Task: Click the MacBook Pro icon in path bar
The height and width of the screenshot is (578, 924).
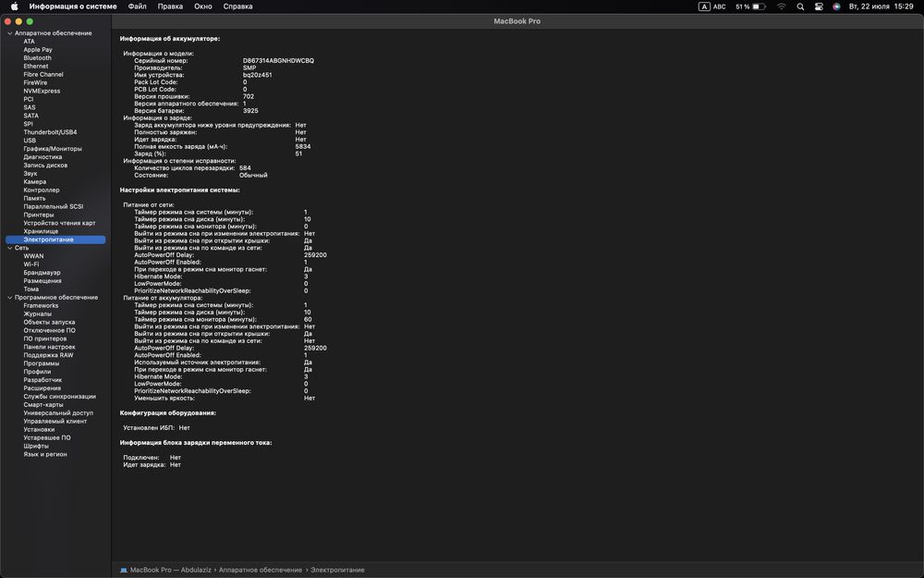Action: click(x=124, y=570)
